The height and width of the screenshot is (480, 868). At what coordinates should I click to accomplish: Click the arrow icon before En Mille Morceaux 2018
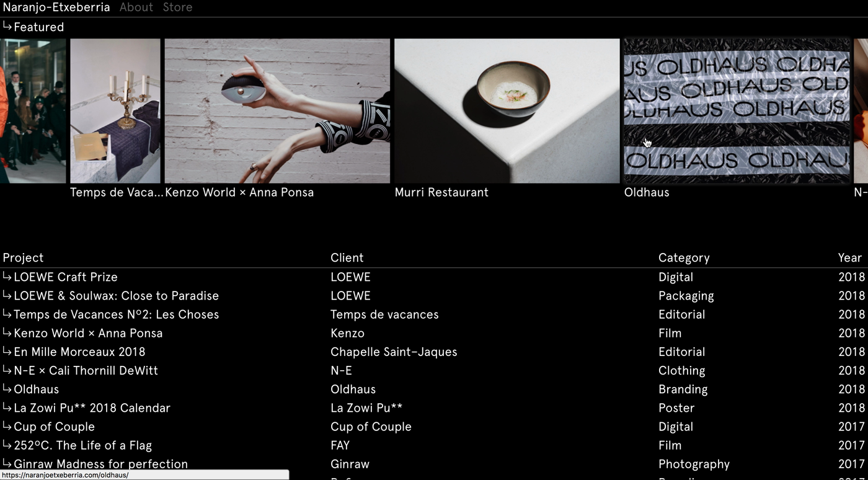7,351
